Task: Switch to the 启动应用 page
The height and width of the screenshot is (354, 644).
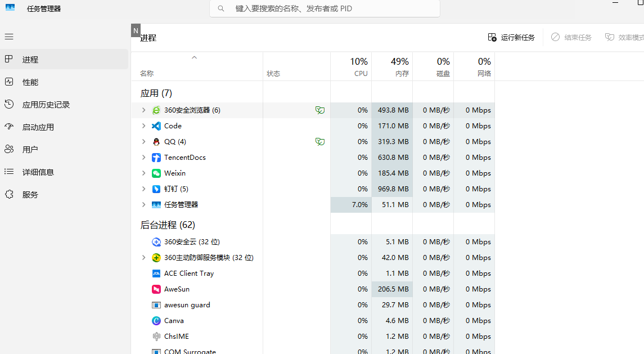Action: [38, 127]
